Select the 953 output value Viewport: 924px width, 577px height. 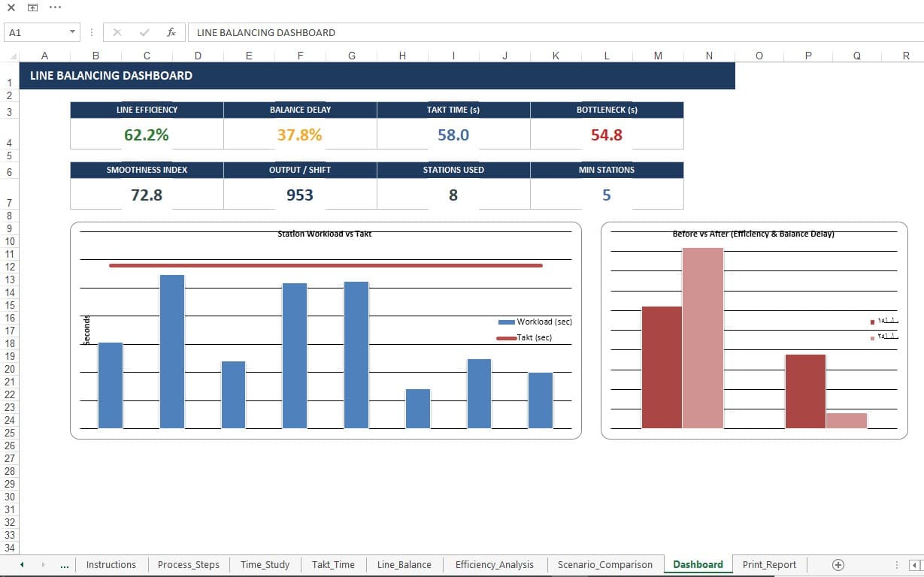[x=300, y=195]
